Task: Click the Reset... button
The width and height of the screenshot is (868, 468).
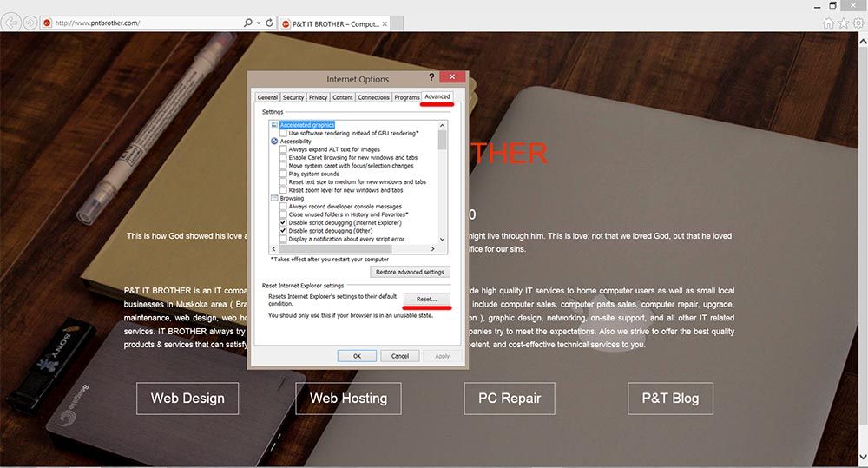Action: (427, 299)
